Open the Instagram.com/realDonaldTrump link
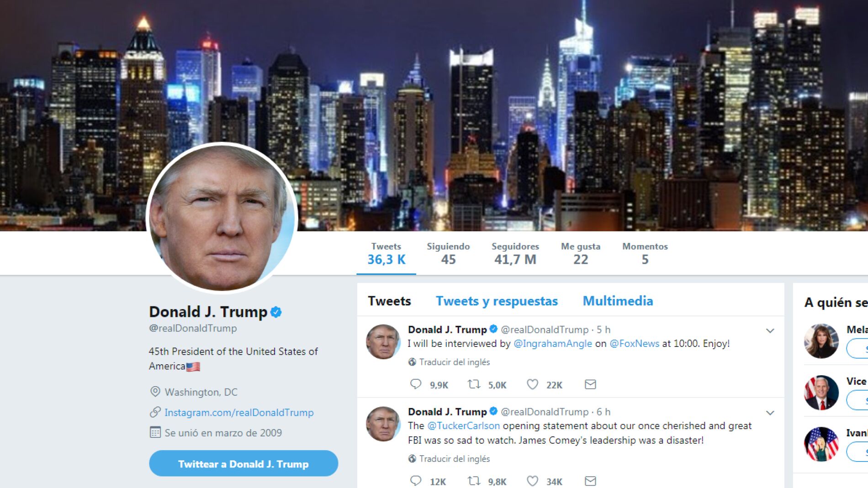The height and width of the screenshot is (488, 868). tap(239, 413)
